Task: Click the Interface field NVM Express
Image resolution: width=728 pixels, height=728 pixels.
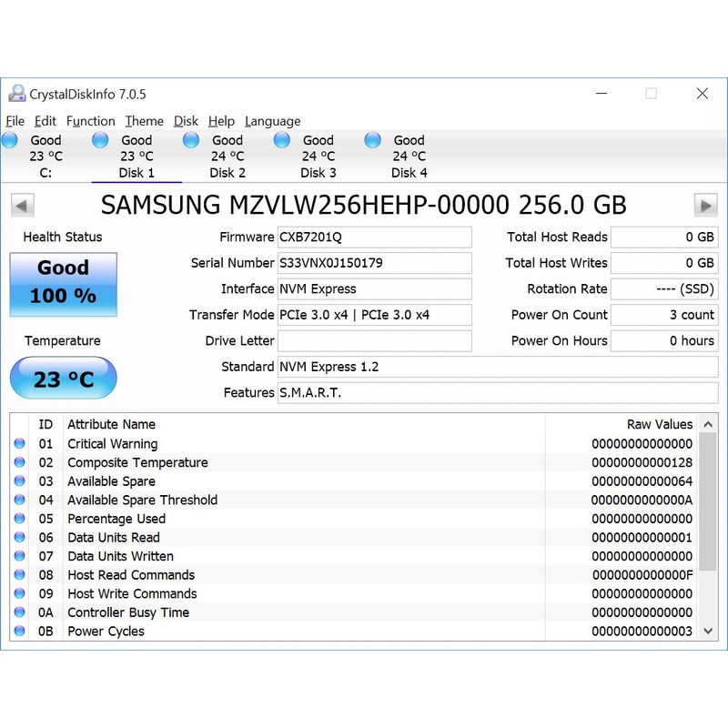Action: pos(375,289)
